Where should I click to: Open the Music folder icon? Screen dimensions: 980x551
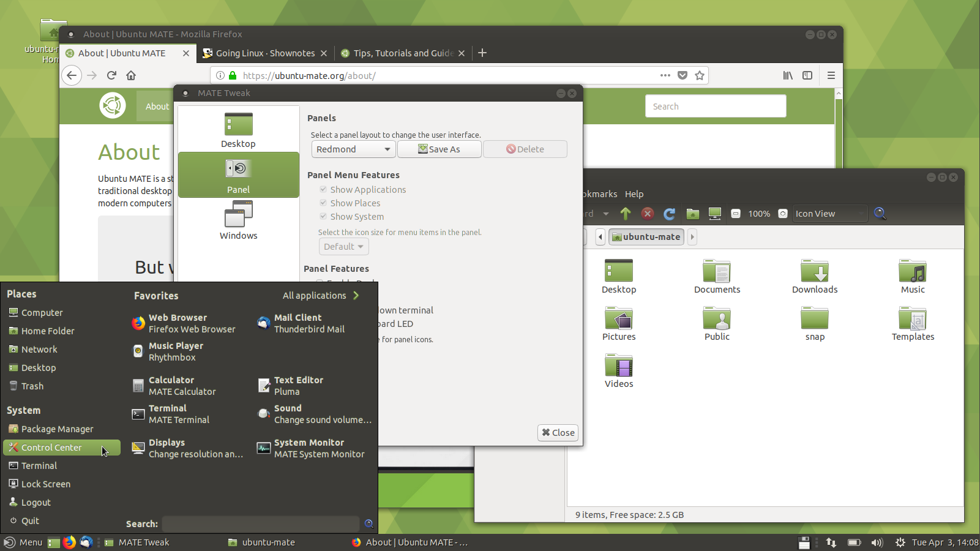pyautogui.click(x=913, y=277)
